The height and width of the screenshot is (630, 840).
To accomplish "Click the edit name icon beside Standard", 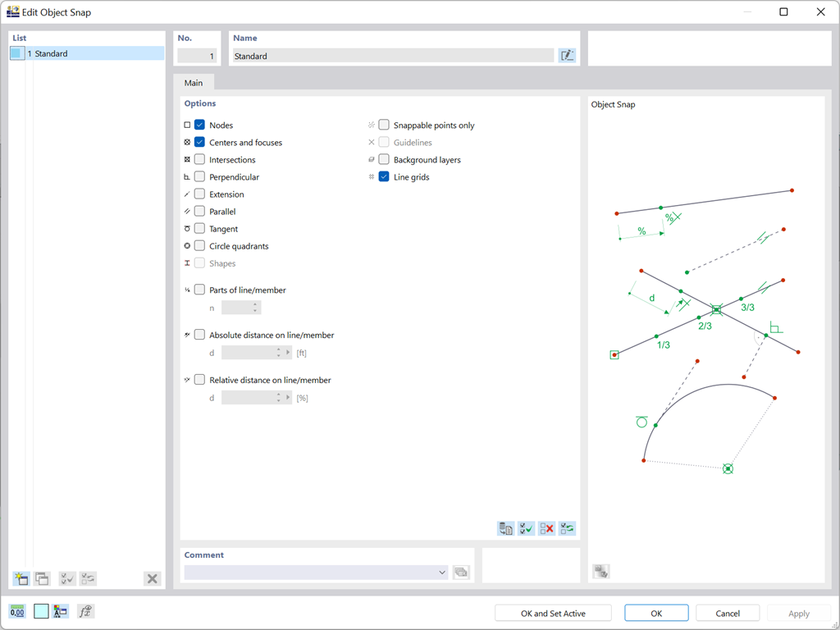I will tap(567, 55).
